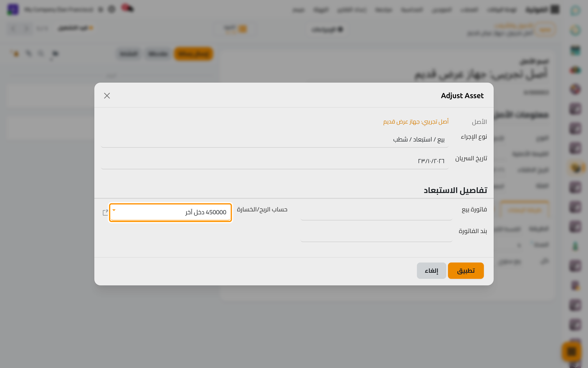
Task: Click the حساب الربح/الخسارة label
Action: [x=262, y=209]
